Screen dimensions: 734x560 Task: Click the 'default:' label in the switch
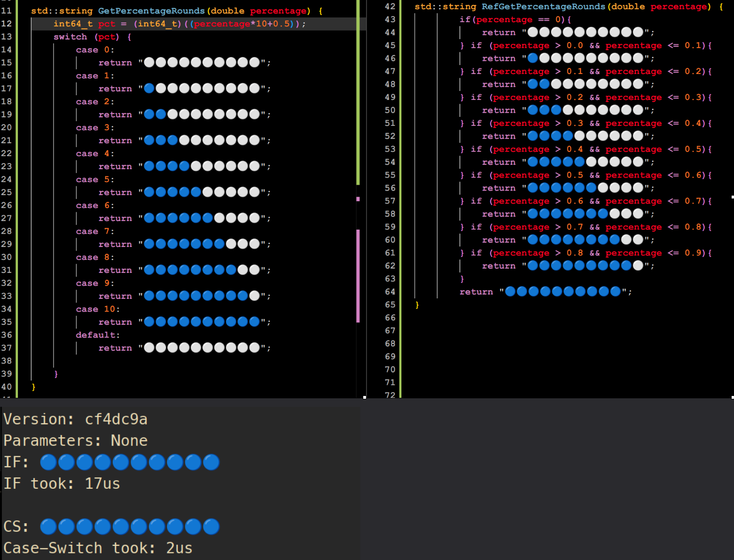(98, 335)
